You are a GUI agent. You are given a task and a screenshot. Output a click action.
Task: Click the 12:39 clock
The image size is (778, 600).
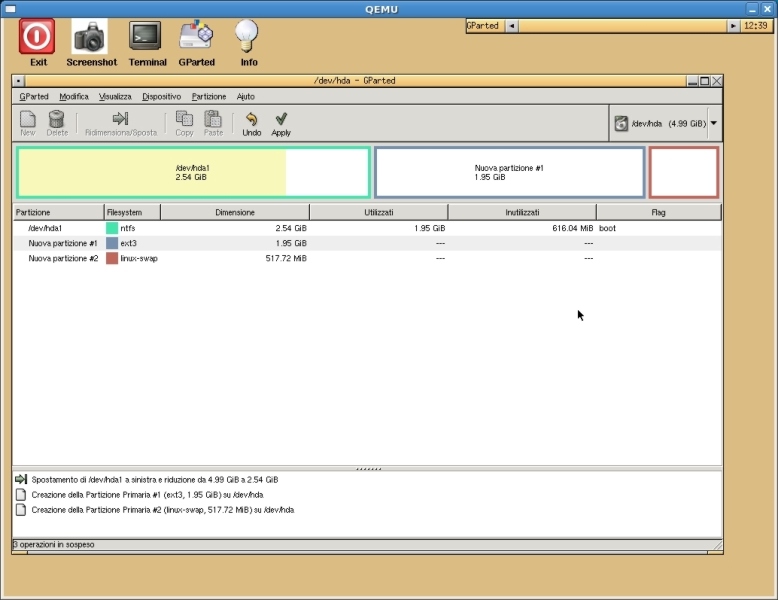(x=756, y=26)
